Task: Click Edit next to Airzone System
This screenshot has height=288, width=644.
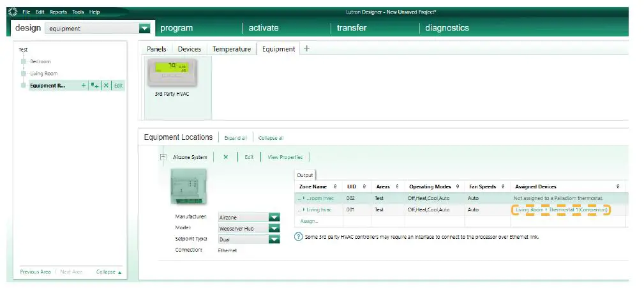Action: [x=250, y=157]
